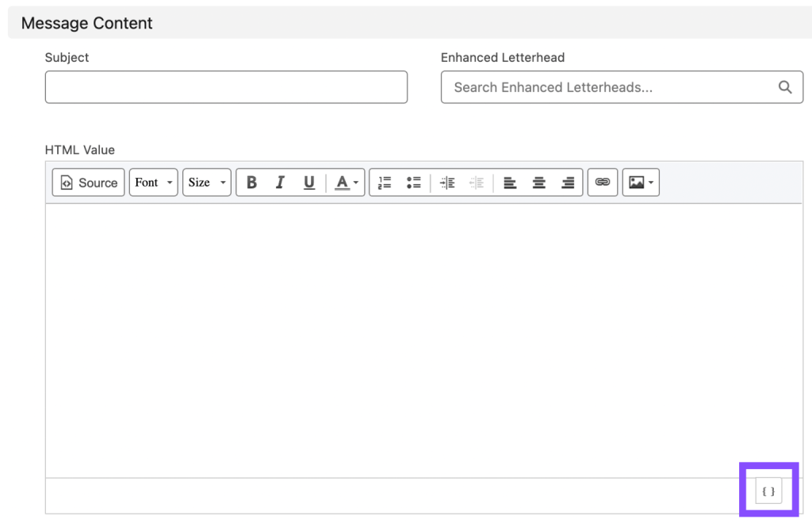Open the Font family dropdown

point(153,182)
